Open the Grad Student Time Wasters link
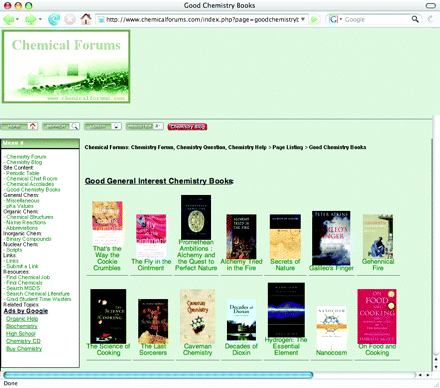The width and height of the screenshot is (440, 388). (38, 299)
